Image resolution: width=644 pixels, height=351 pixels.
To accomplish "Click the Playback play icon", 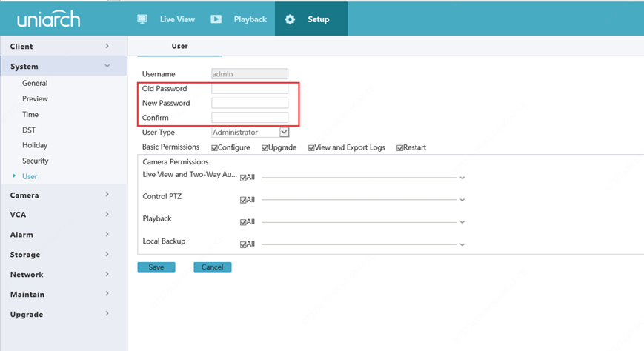I will pyautogui.click(x=216, y=19).
